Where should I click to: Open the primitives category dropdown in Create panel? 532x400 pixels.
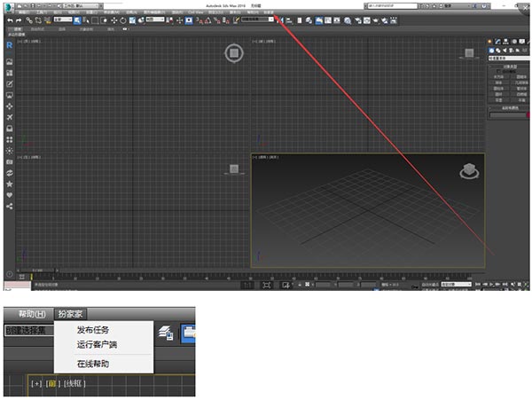point(509,59)
